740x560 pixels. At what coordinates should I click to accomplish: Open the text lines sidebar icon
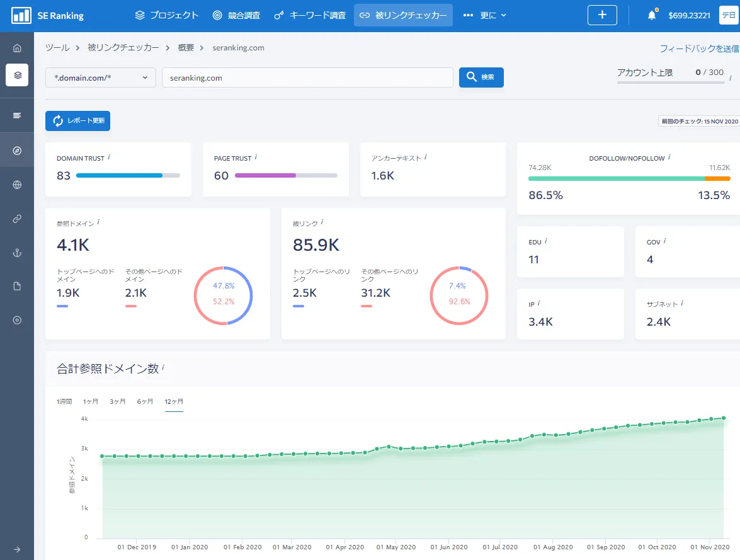[x=17, y=116]
